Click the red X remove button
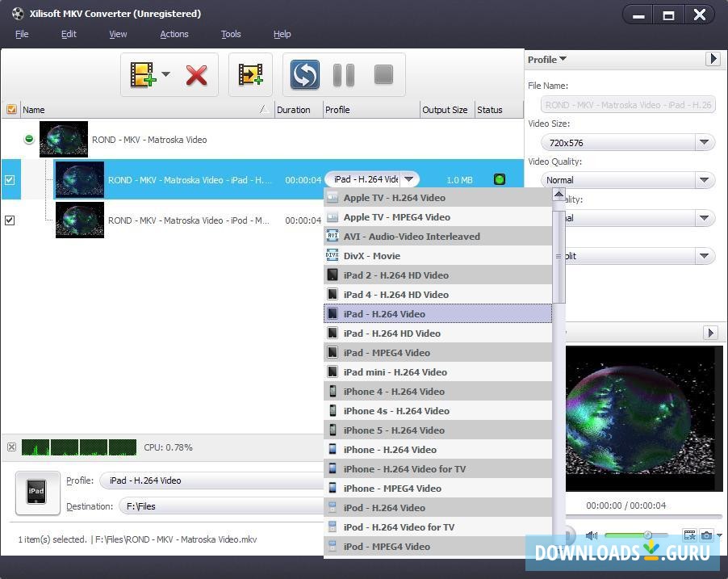Viewport: 728px width, 579px height. 196,75
